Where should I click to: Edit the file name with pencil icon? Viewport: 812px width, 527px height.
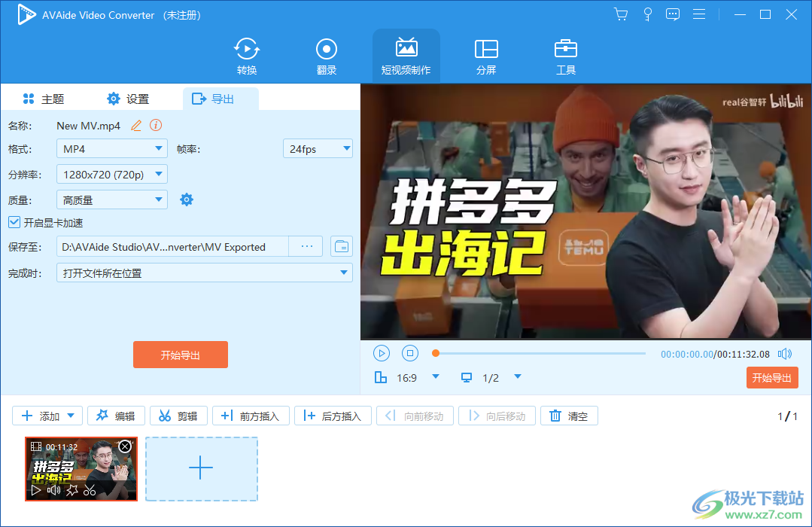(x=136, y=126)
